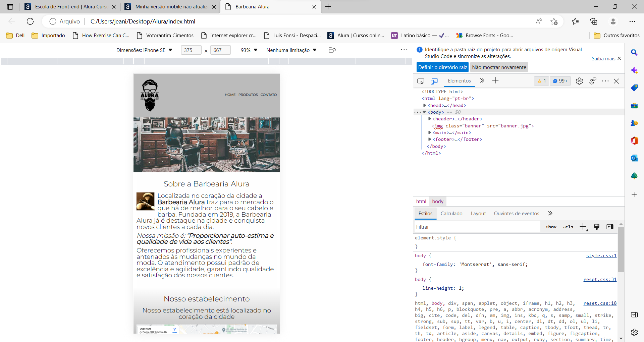Expand the main element in DOM tree
The height and width of the screenshot is (342, 644).
(430, 132)
